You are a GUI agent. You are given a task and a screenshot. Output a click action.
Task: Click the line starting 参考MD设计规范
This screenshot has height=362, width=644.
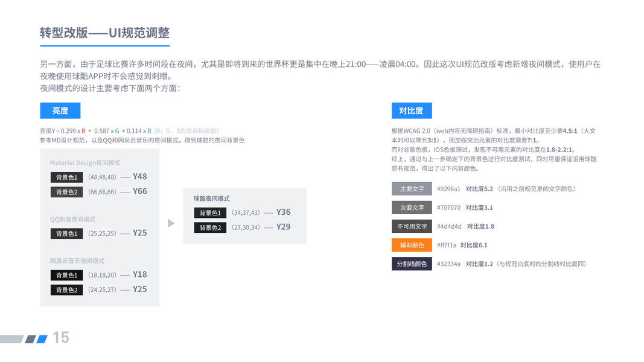click(142, 141)
